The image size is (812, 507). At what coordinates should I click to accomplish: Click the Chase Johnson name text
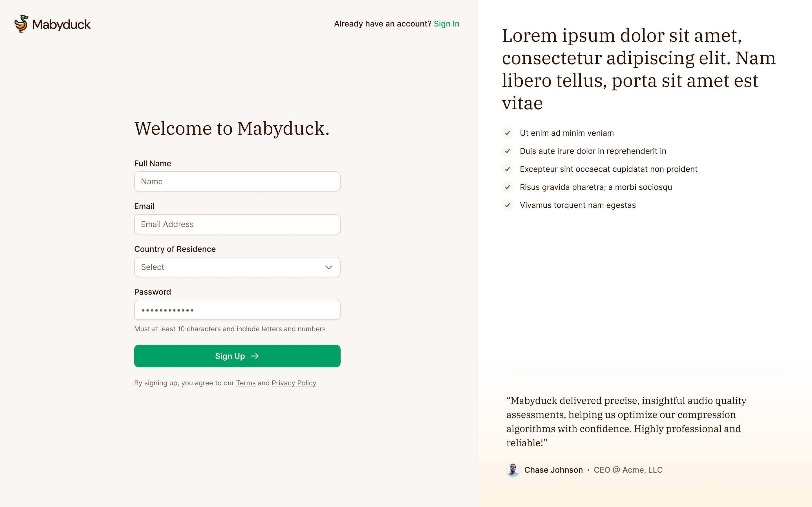coord(553,470)
